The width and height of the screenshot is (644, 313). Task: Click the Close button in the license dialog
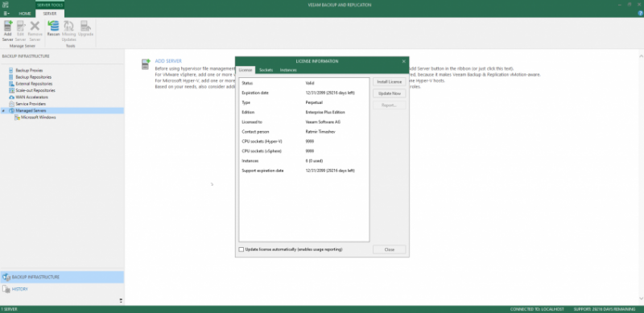click(x=390, y=249)
